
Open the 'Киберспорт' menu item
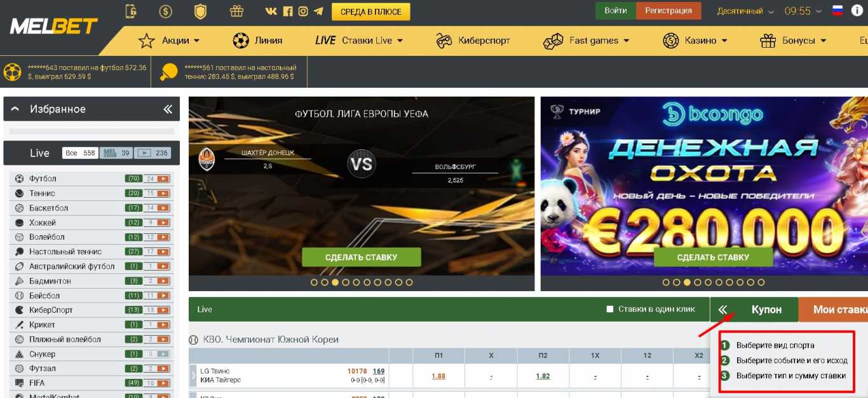pos(473,41)
